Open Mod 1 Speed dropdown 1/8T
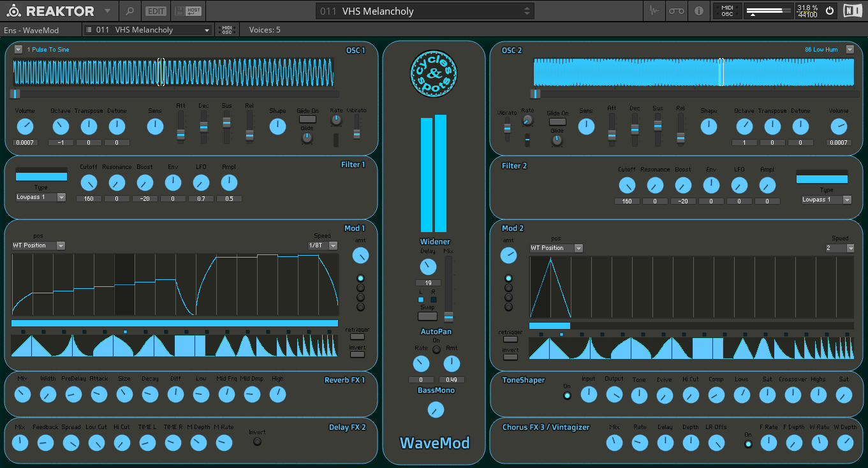Viewport: 868px width, 468px height. (x=323, y=245)
